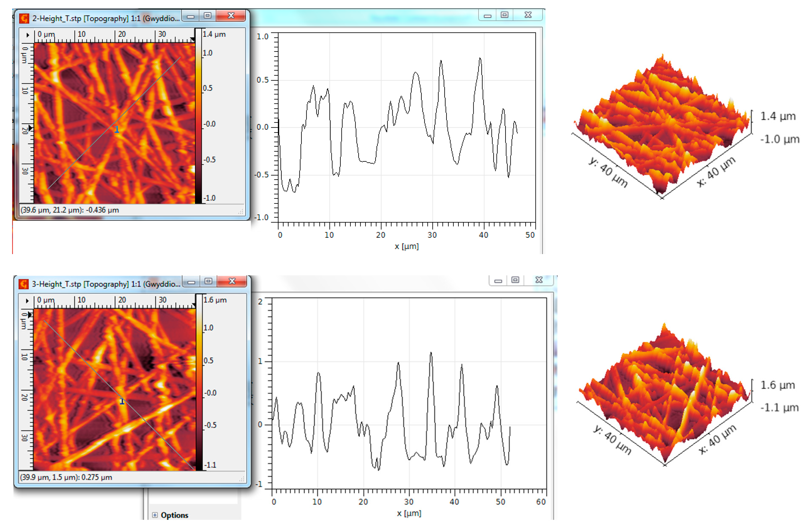The width and height of the screenshot is (808, 532).
Task: Minimize the 3-Height_T.stp topography window
Action: (x=192, y=282)
